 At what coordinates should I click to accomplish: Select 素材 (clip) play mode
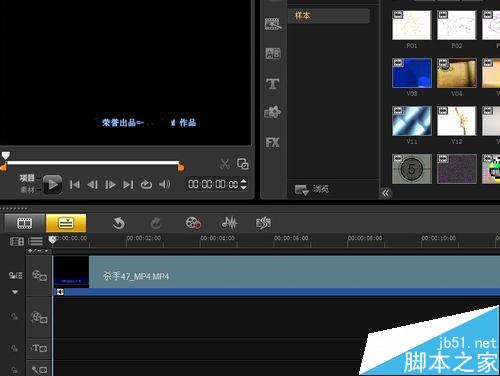coord(27,190)
